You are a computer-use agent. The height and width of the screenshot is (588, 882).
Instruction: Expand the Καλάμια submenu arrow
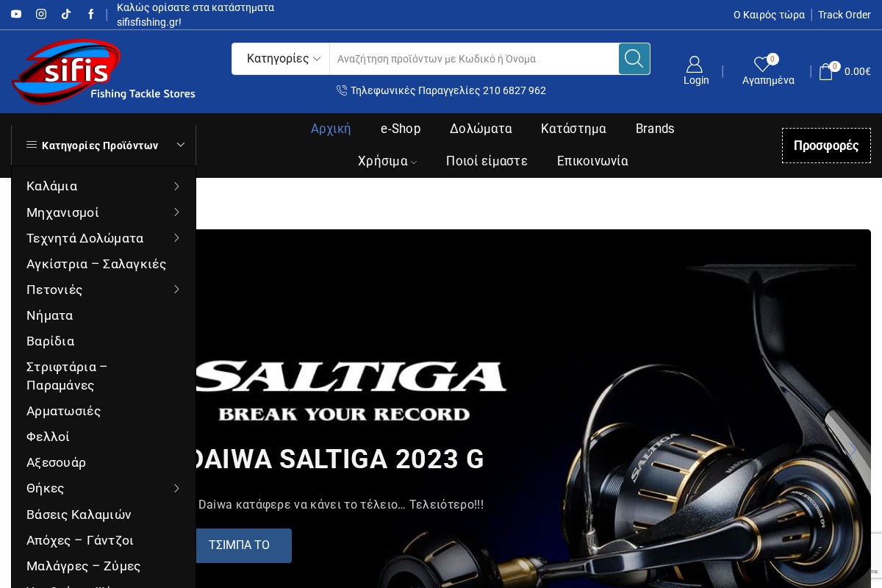click(x=176, y=186)
